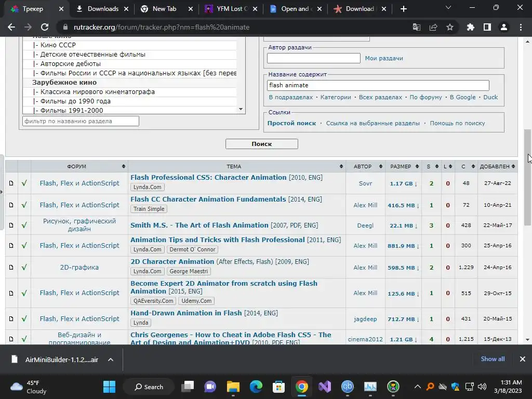532x399 pixels.
Task: Sort results by ФОРУМ column
Action: point(79,166)
